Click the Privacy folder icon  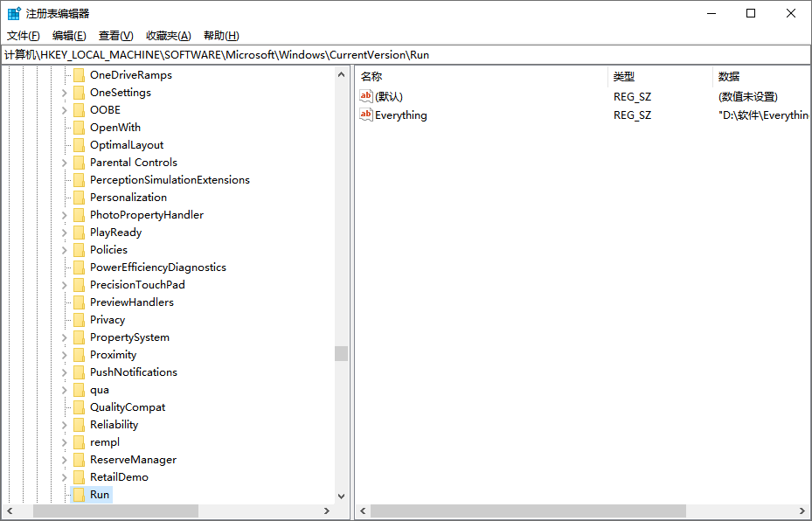pyautogui.click(x=79, y=320)
